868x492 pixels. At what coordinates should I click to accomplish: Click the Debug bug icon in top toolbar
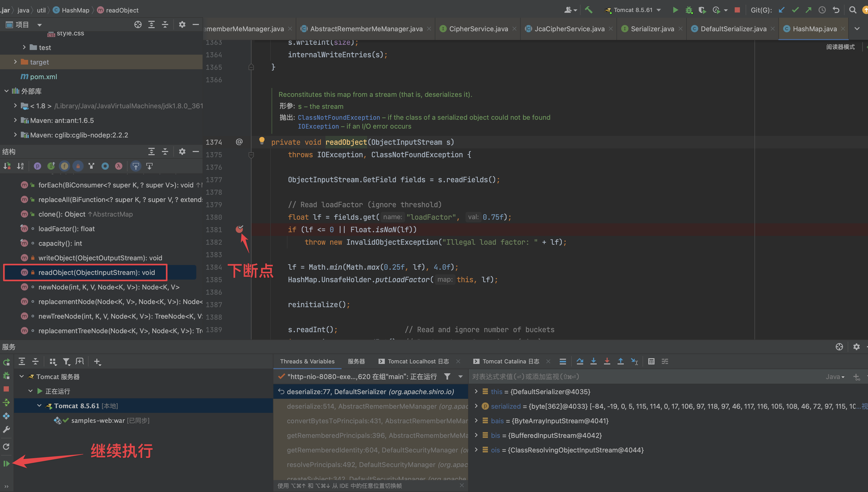(x=689, y=10)
